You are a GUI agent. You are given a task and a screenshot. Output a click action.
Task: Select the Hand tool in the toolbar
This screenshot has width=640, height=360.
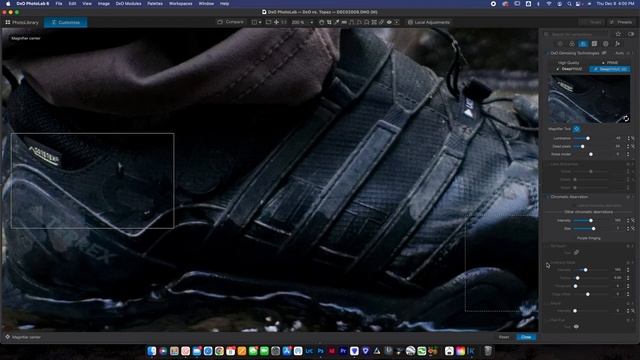[322, 22]
